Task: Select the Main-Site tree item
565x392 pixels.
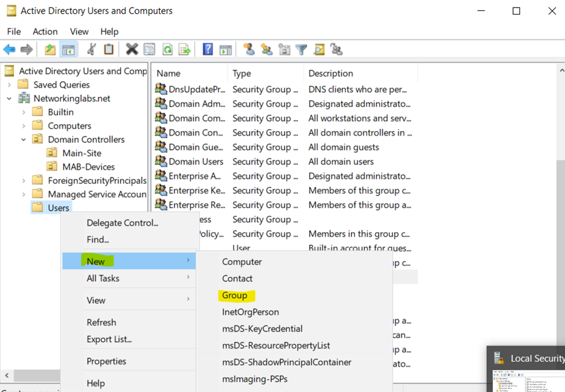Action: (x=82, y=153)
